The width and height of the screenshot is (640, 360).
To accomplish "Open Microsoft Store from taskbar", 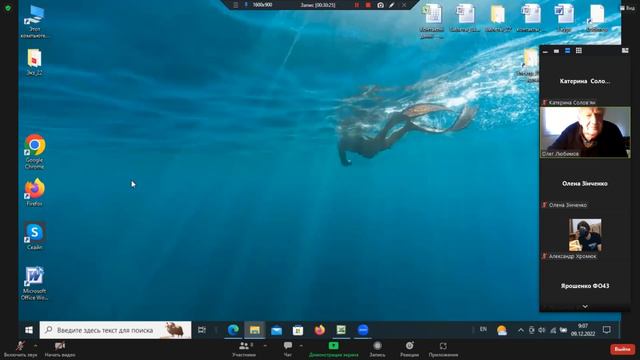I will [x=298, y=330].
